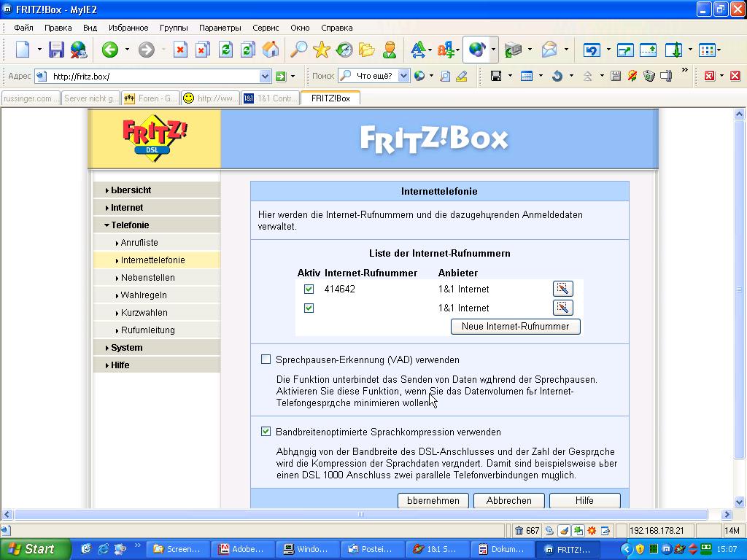The image size is (747, 560).
Task: Click the vertical scrollbar down arrow
Action: (740, 502)
